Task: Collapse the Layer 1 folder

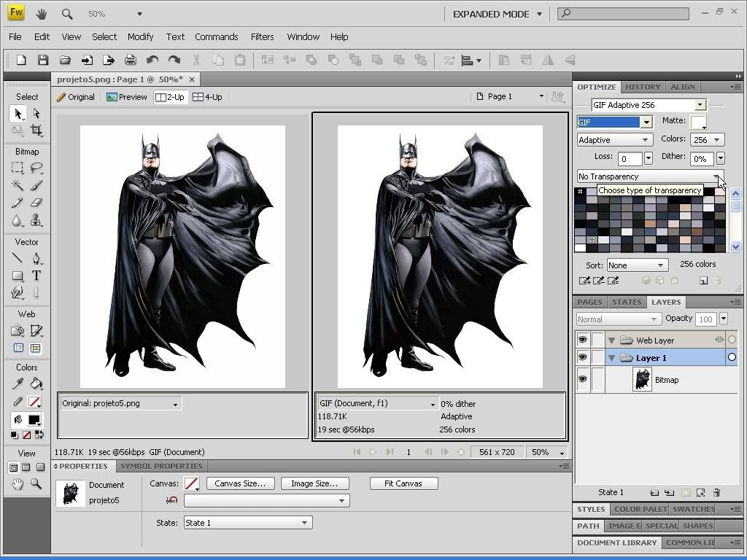Action: click(x=612, y=358)
